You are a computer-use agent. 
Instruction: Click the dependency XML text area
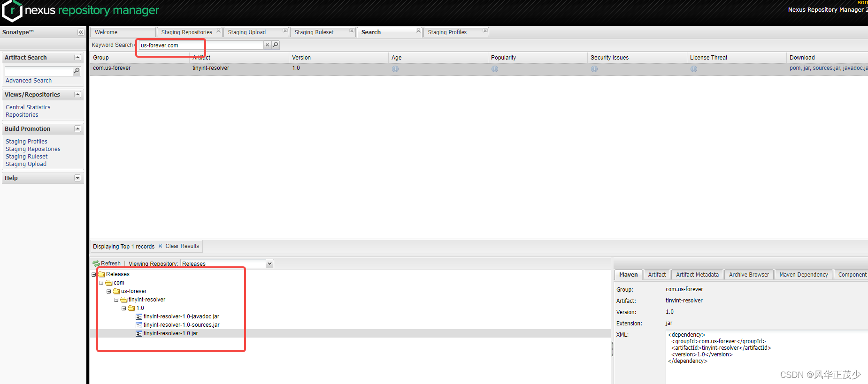point(767,357)
